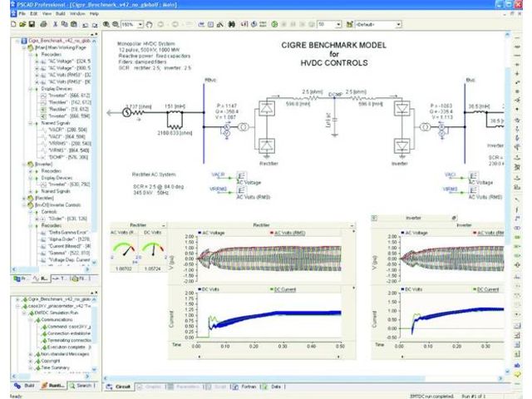The width and height of the screenshot is (532, 399).
Task: Click the Zoom In magnifier icon
Action: [x=105, y=26]
